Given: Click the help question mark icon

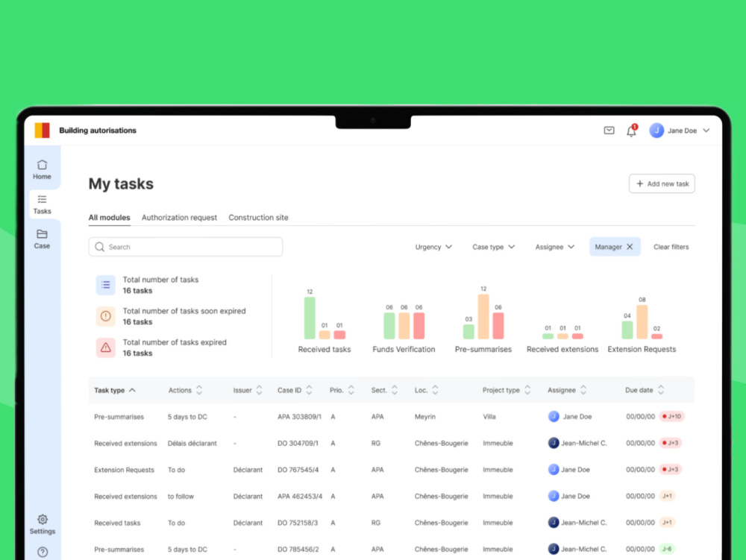Looking at the screenshot, I should [x=43, y=552].
